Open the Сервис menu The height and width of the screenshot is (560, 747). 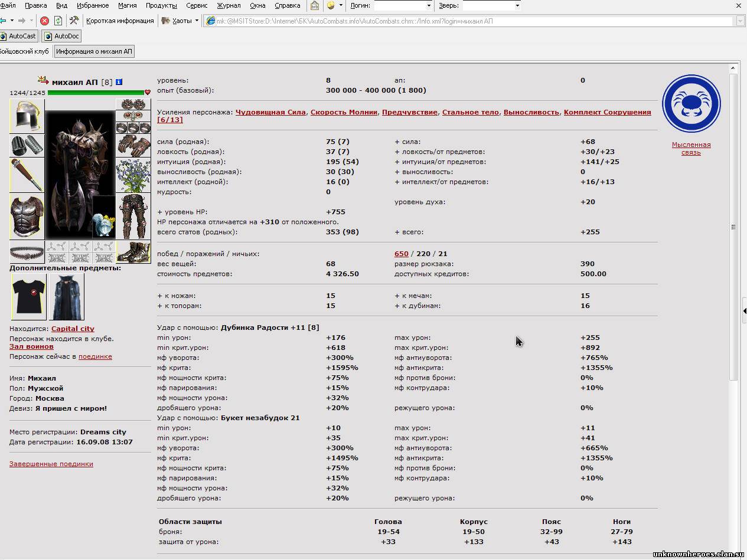(197, 5)
